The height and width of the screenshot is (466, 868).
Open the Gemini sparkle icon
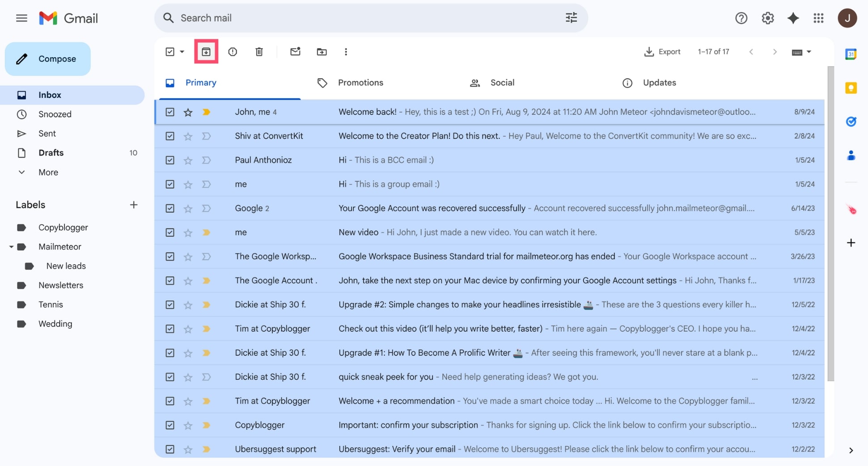click(793, 18)
